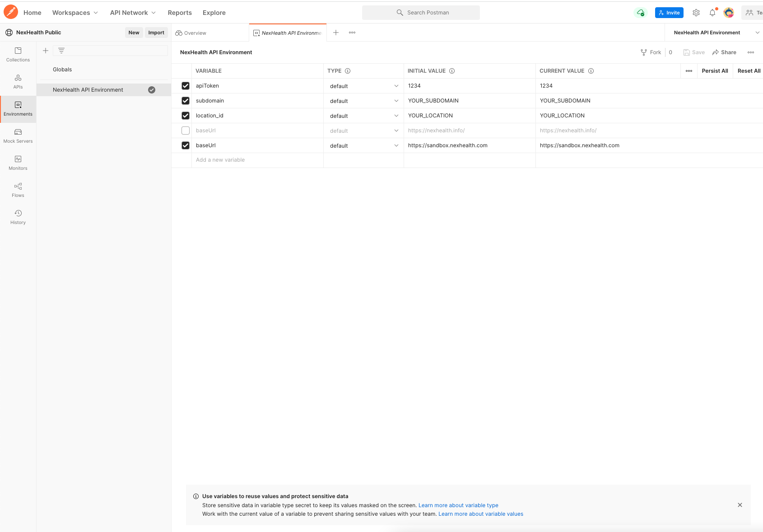Open column options ellipsis beside Persist All
Screen dimensions: 763x532
pos(689,71)
